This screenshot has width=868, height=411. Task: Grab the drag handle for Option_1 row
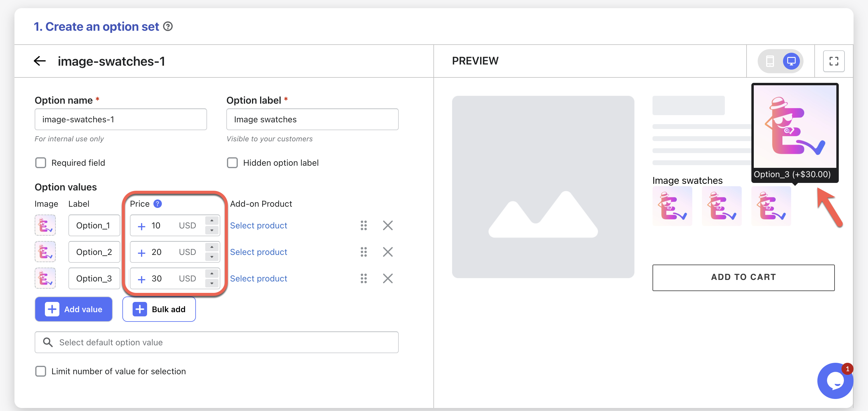point(363,225)
